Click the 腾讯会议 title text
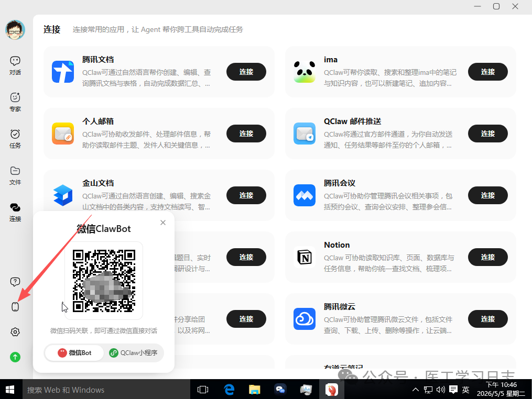This screenshot has height=399, width=532. tap(340, 183)
